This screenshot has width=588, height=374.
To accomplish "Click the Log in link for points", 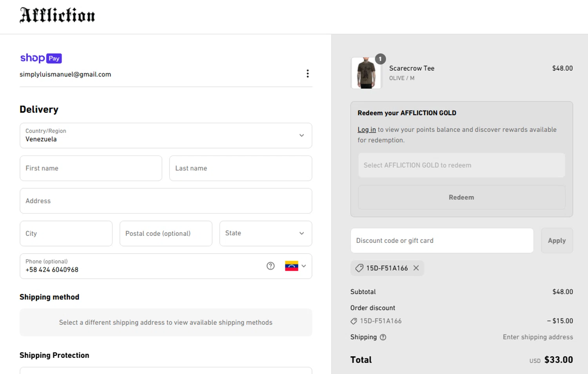I will click(x=367, y=130).
